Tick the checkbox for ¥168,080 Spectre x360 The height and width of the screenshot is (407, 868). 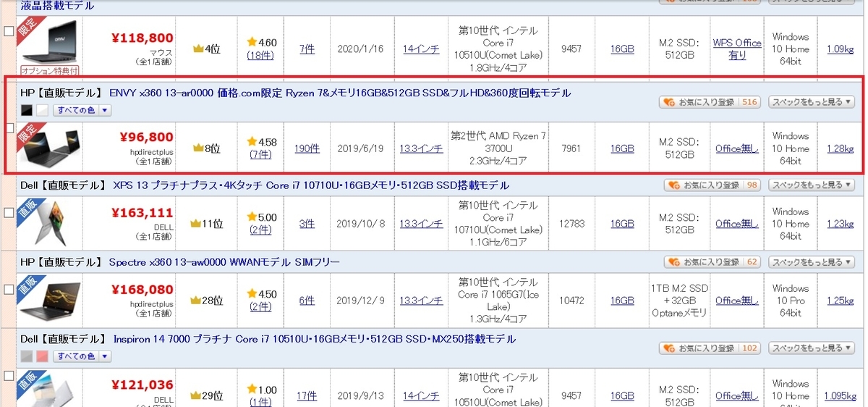pyautogui.click(x=9, y=289)
